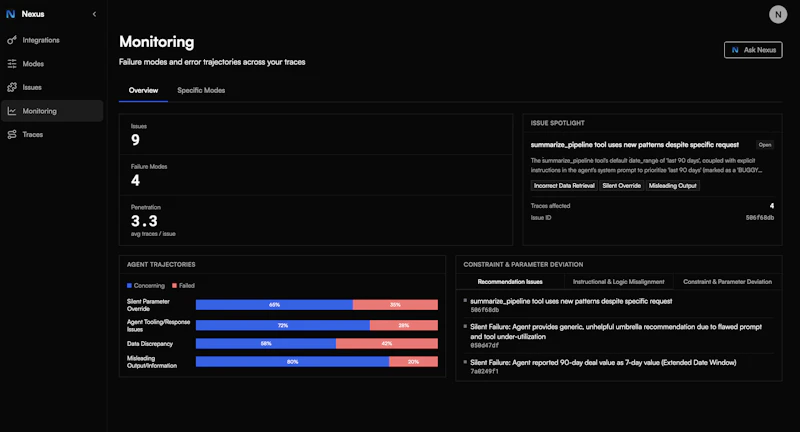Click the 65% Silent Parameter Override bar
Screen dimensions: 800x432
coord(274,304)
